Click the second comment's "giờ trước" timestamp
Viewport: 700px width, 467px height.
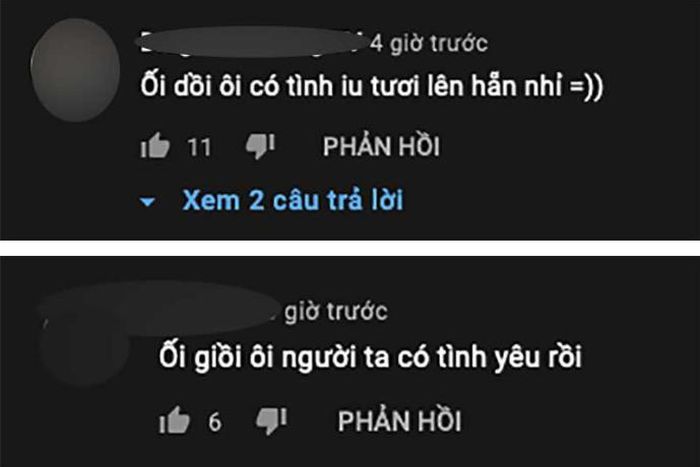(x=336, y=311)
